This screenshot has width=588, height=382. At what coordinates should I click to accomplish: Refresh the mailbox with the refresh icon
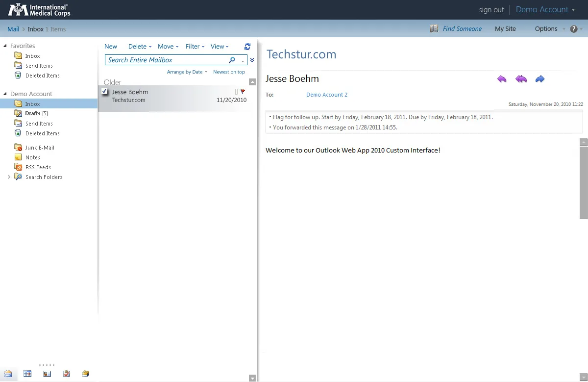247,47
